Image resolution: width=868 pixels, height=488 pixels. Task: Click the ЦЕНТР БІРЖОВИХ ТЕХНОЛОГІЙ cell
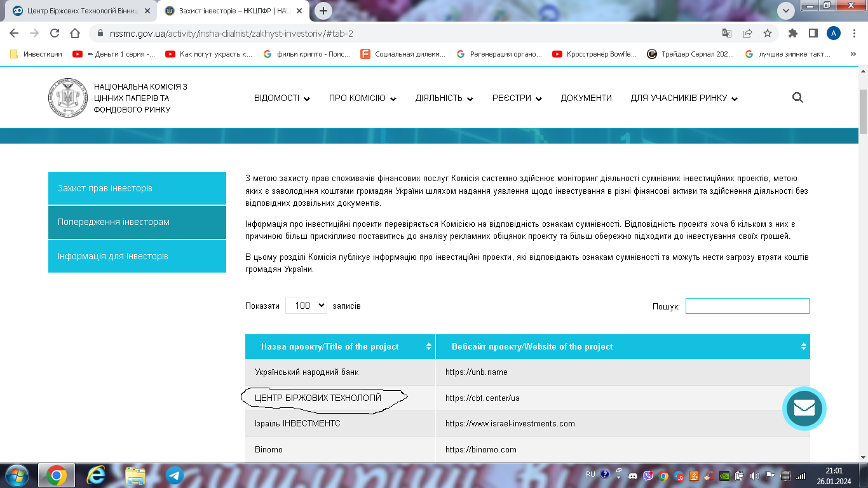pos(341,398)
